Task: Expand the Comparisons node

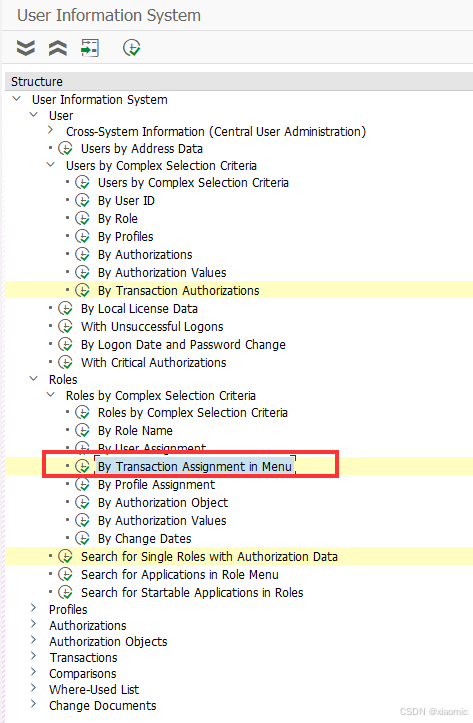Action: tap(34, 672)
